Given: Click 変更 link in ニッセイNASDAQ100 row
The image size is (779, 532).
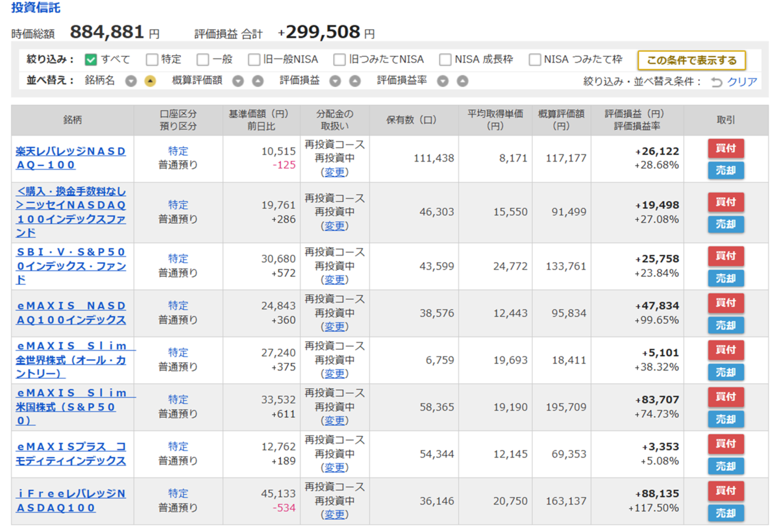Looking at the screenshot, I should pos(335,226).
